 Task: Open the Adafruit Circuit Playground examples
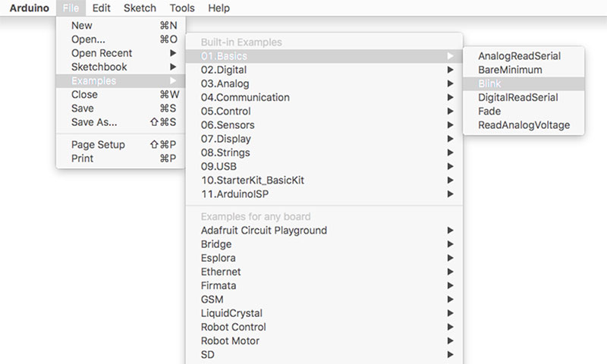click(263, 231)
